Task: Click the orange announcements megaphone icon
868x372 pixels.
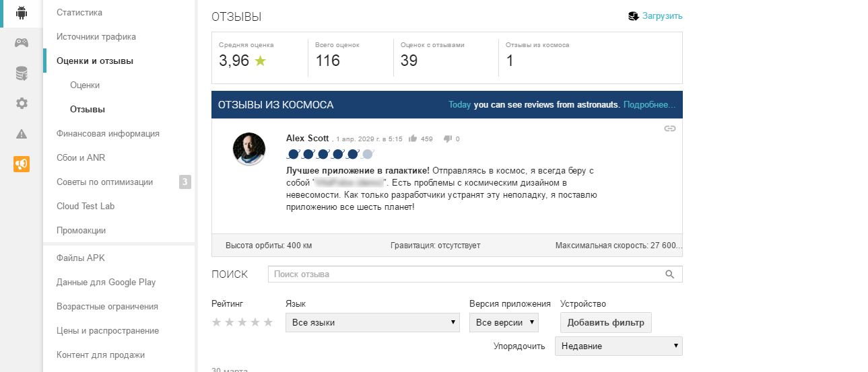Action: click(x=22, y=164)
